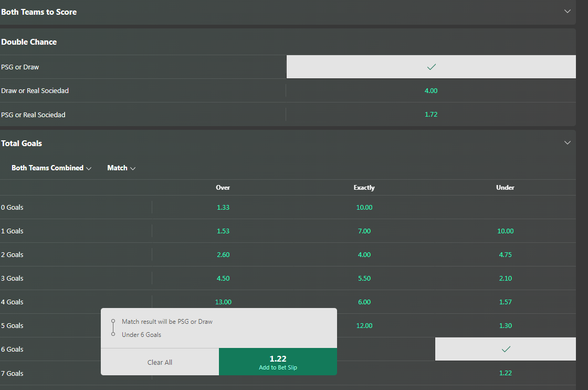
Task: Click the Double Chance section header
Action: tap(29, 42)
